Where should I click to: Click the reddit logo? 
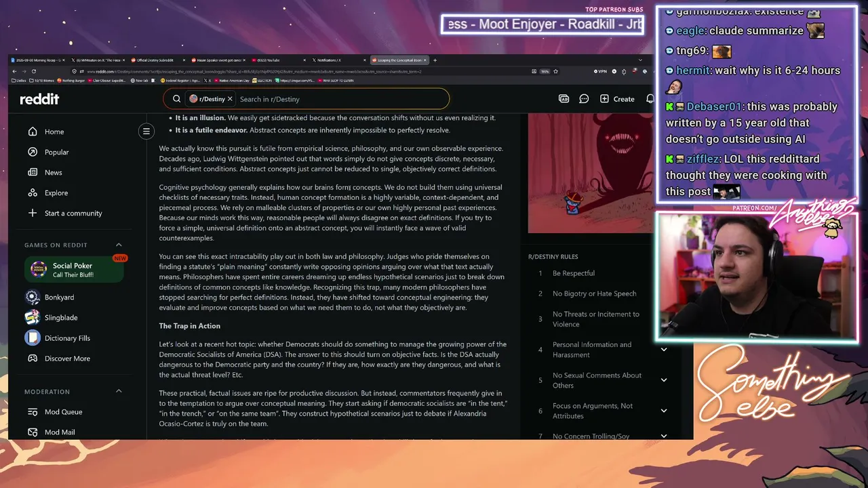[x=39, y=99]
